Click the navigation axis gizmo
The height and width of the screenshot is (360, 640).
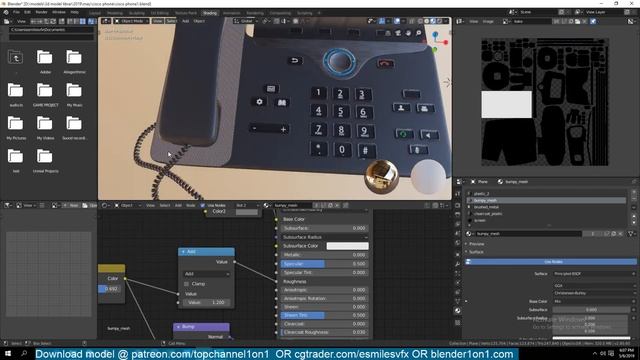tap(436, 41)
